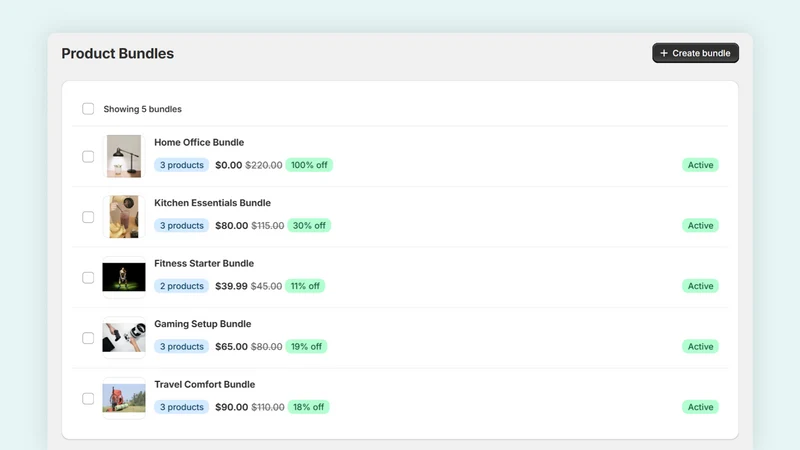Check the Home Office Bundle checkbox
This screenshot has width=800, height=450.
click(x=88, y=157)
